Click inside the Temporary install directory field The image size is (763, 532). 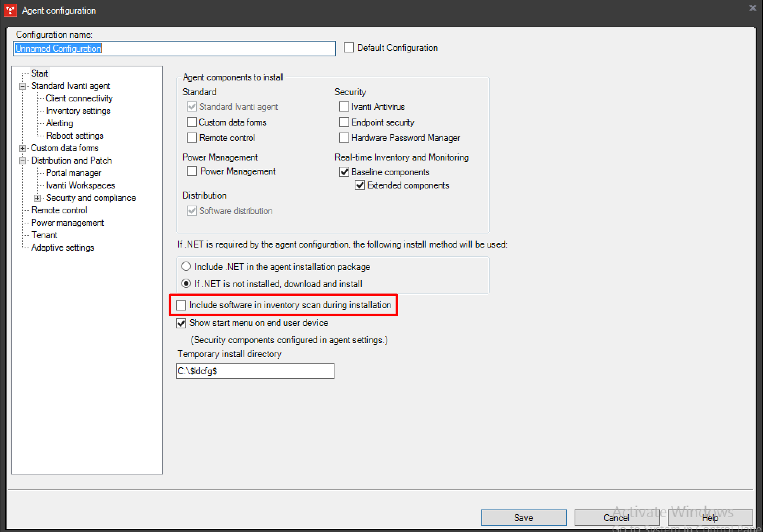[x=254, y=371]
